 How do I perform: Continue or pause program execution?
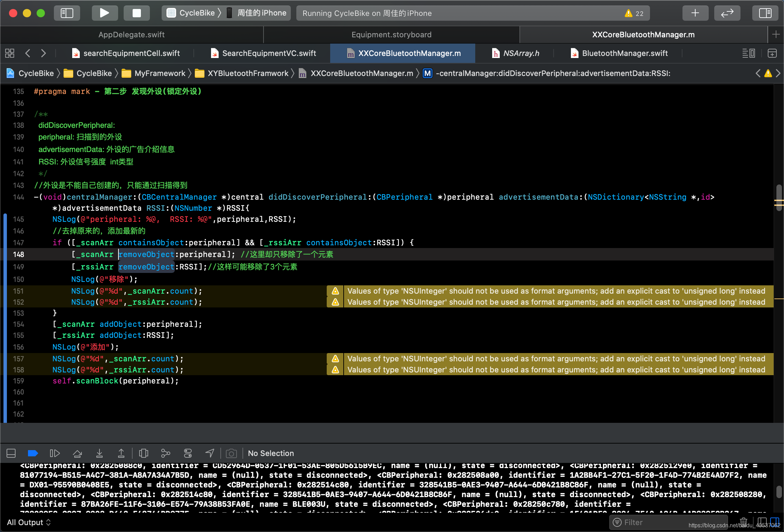click(55, 453)
